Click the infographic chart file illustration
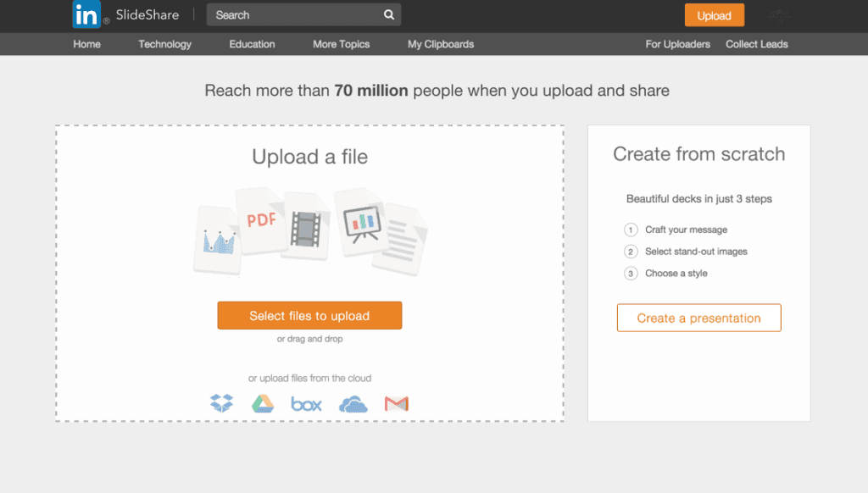This screenshot has width=868, height=493. pos(218,240)
